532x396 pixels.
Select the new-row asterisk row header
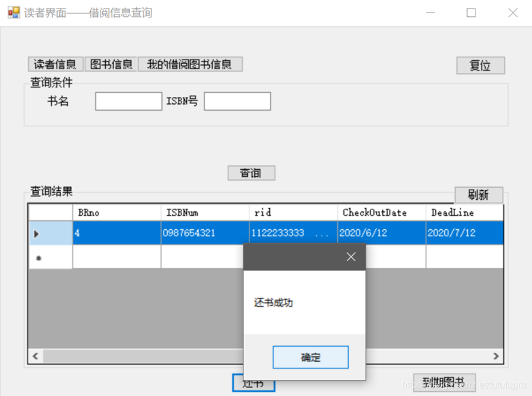click(50, 257)
